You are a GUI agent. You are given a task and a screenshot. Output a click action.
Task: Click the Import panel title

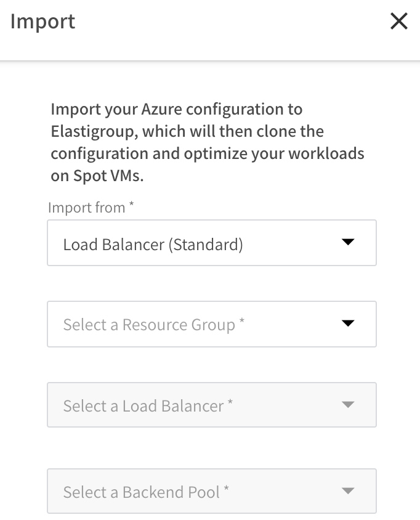(42, 22)
